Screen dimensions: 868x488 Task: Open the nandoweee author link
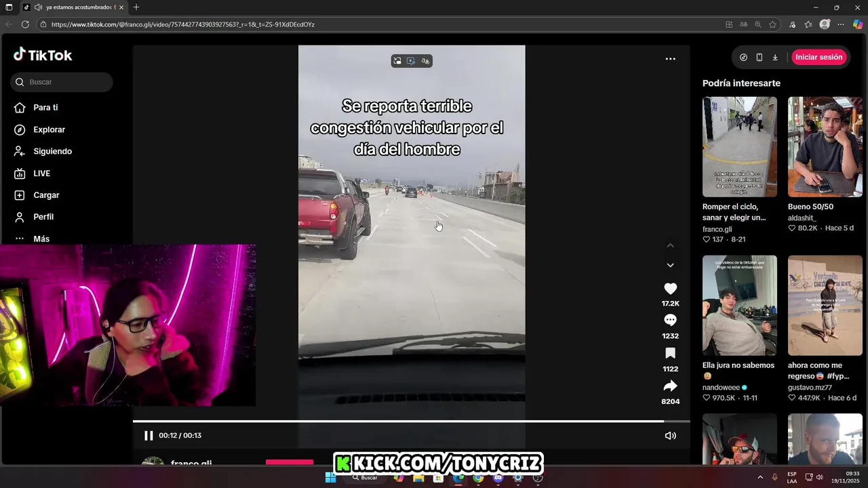coord(721,388)
